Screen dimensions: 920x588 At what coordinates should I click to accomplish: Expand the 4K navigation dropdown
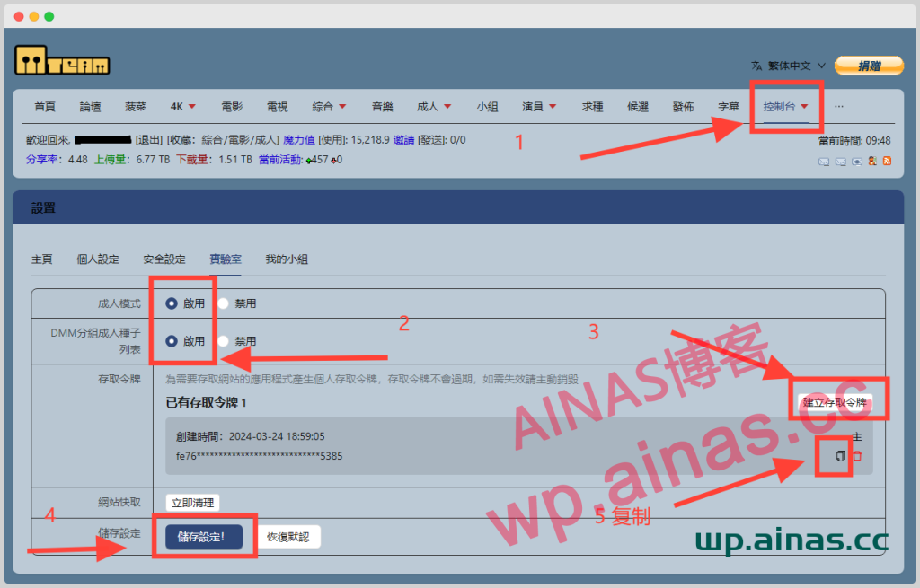click(183, 107)
